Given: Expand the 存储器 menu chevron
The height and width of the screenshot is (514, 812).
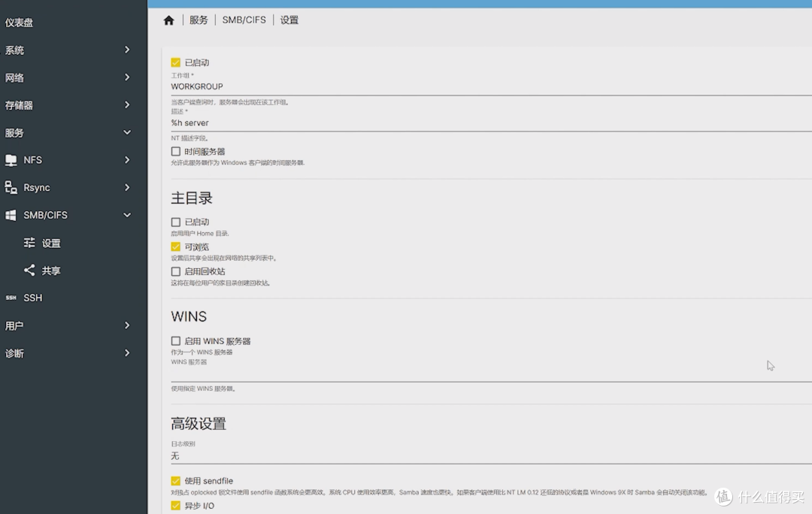Looking at the screenshot, I should pyautogui.click(x=127, y=104).
